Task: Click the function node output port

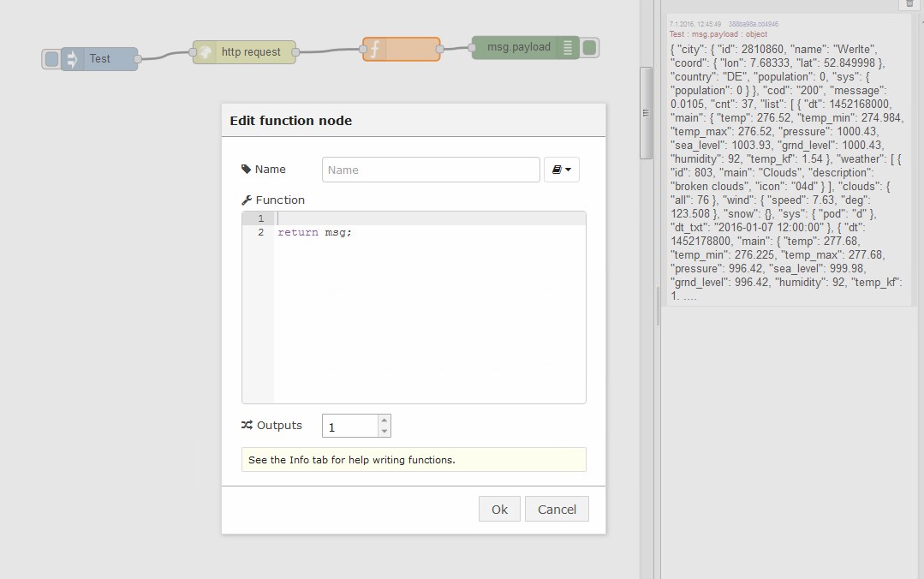Action: [x=440, y=50]
